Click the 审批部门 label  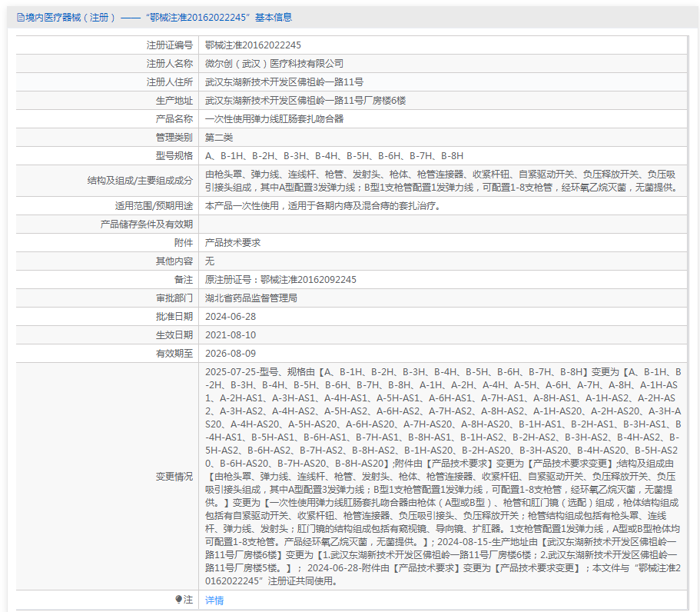click(174, 298)
